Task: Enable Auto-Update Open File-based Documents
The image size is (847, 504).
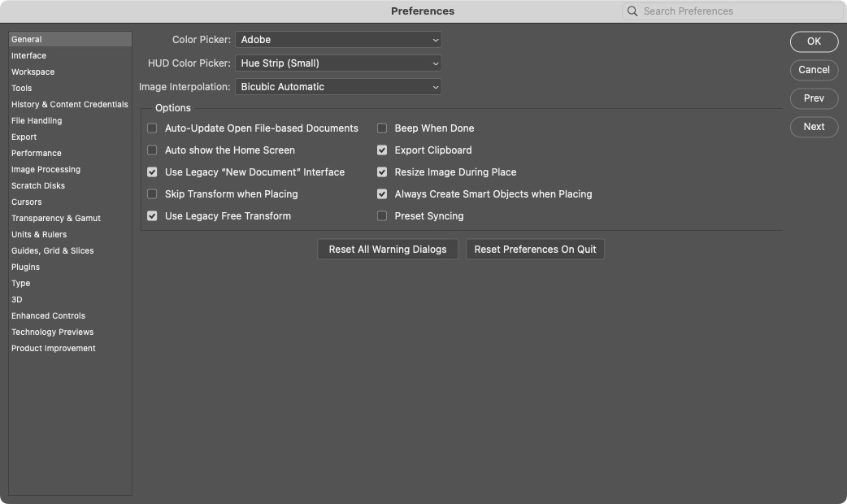Action: pos(151,128)
